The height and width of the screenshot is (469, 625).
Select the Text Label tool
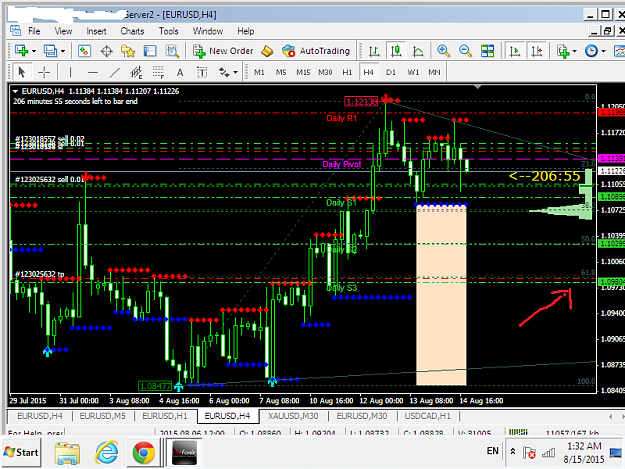[202, 72]
